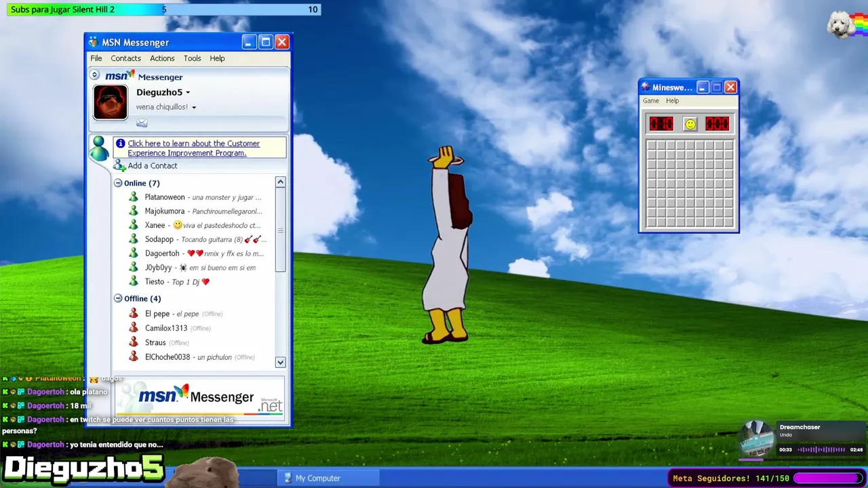Viewport: 868px width, 488px height.
Task: Click the 'un pichulon' status text
Action: tap(214, 357)
